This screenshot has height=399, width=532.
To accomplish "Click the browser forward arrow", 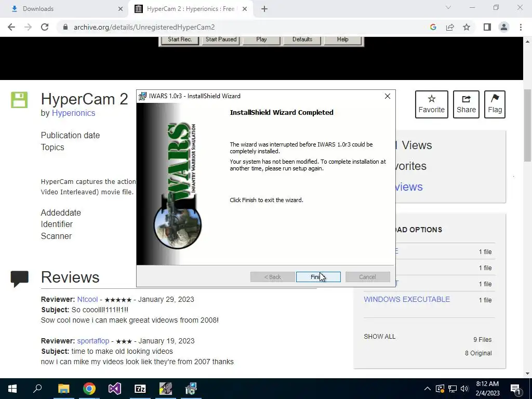I will pyautogui.click(x=28, y=27).
